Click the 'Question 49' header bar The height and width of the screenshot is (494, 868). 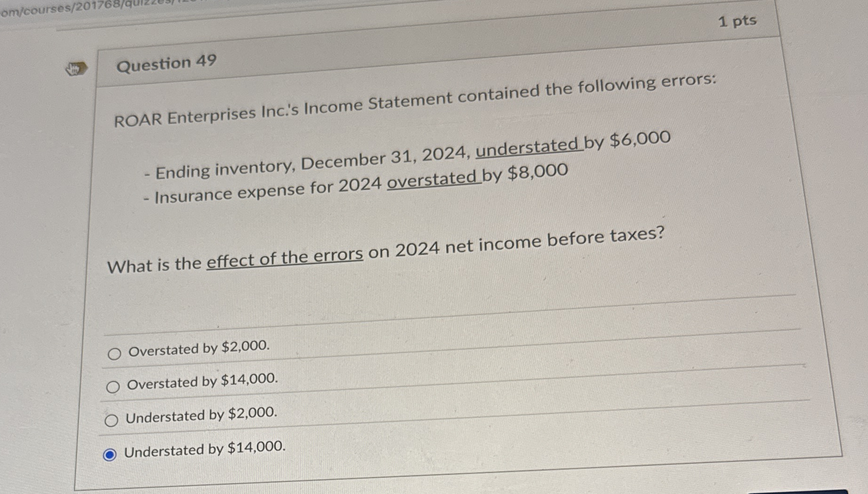pyautogui.click(x=166, y=63)
